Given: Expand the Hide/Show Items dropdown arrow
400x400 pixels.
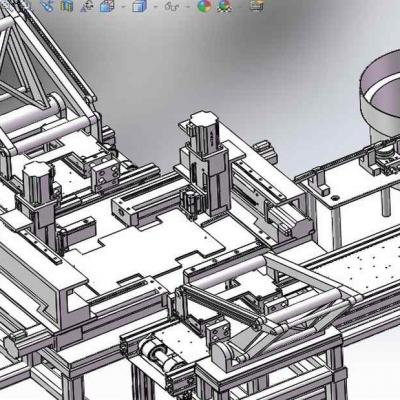Looking at the screenshot, I should [x=188, y=6].
